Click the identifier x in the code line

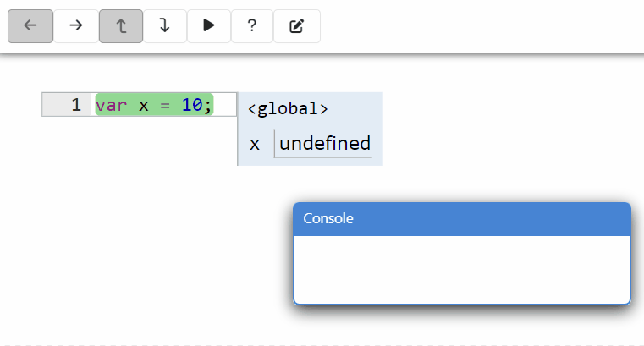point(143,105)
